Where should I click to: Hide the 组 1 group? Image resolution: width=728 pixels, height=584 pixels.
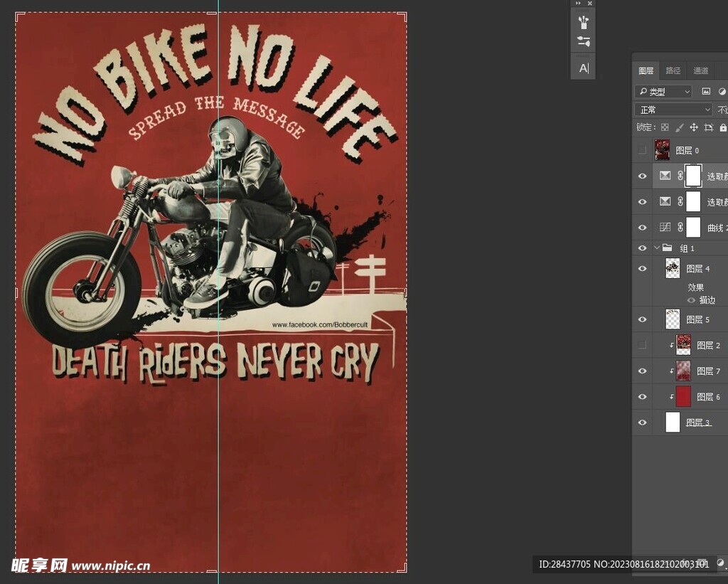pos(642,248)
